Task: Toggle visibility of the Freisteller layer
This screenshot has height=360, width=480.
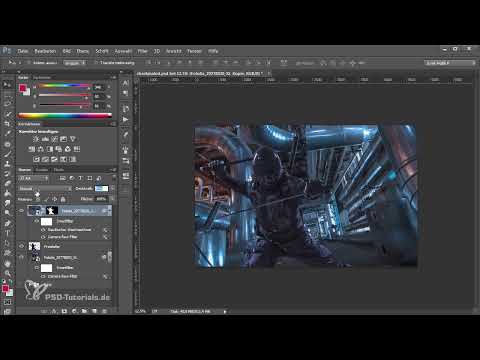Action: [22, 246]
